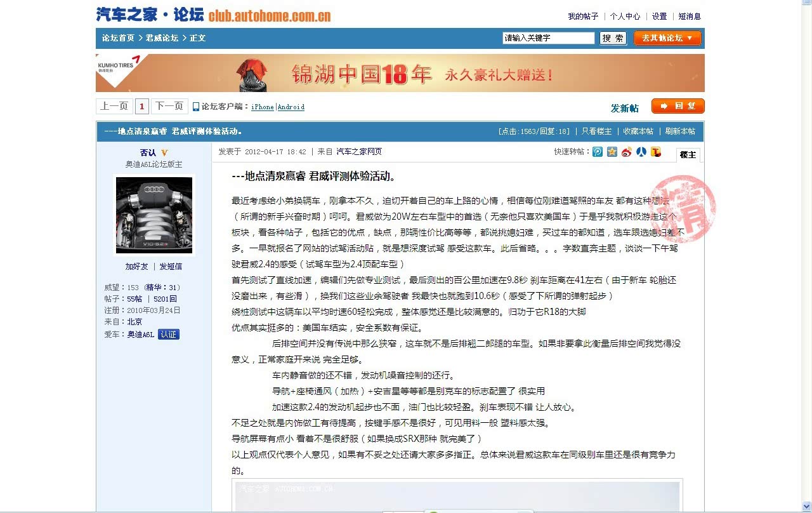Click the blue 认证 badge
Image resolution: width=812 pixels, height=513 pixels.
click(169, 335)
